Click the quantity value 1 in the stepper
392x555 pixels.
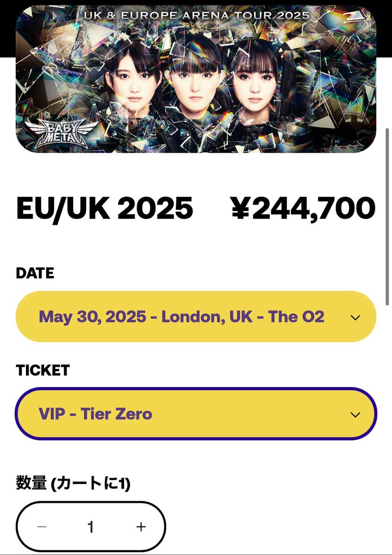pos(91,527)
